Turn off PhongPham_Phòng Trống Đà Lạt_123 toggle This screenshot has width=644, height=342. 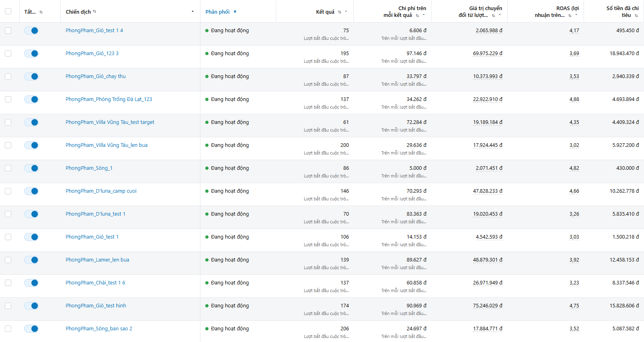31,99
